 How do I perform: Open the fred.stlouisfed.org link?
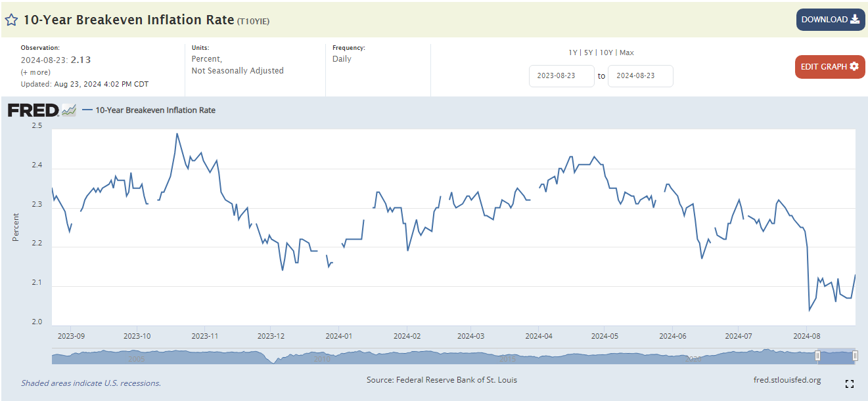787,380
